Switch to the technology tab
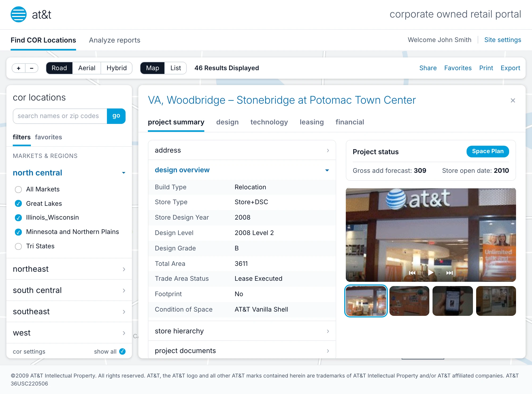532x394 pixels. point(269,122)
